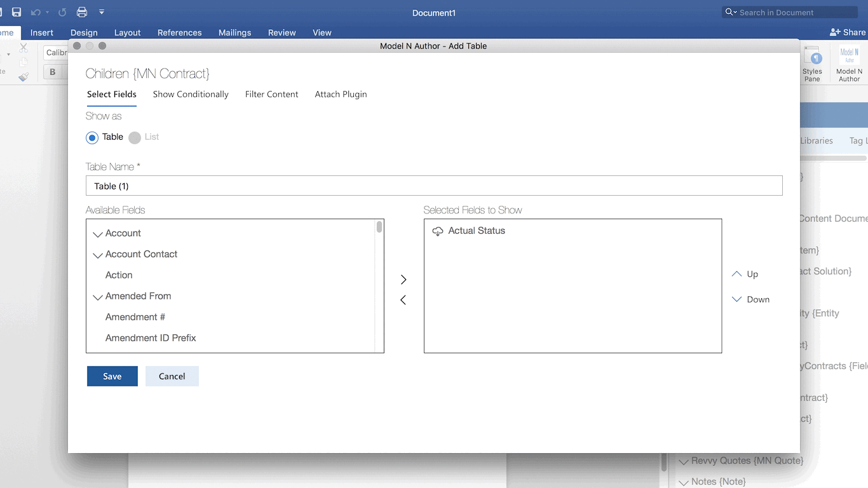The width and height of the screenshot is (868, 488).
Task: Switch to the Show Conditionally tab
Action: click(x=191, y=94)
